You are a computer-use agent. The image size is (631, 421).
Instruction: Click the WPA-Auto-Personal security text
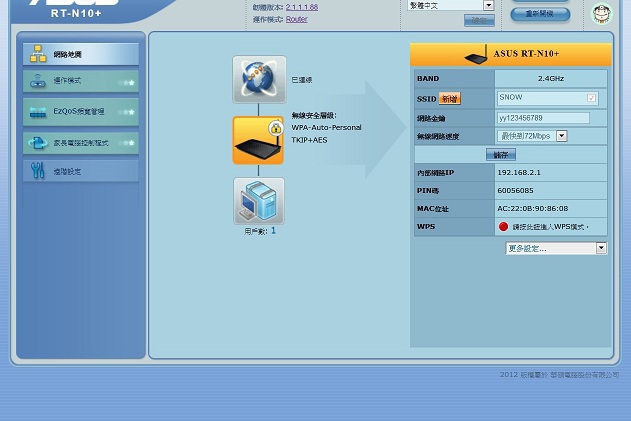click(x=326, y=128)
